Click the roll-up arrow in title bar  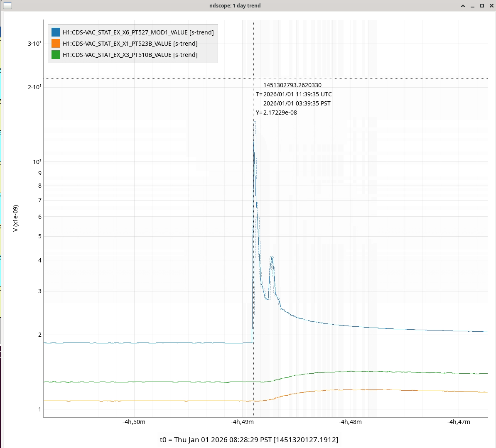(463, 6)
